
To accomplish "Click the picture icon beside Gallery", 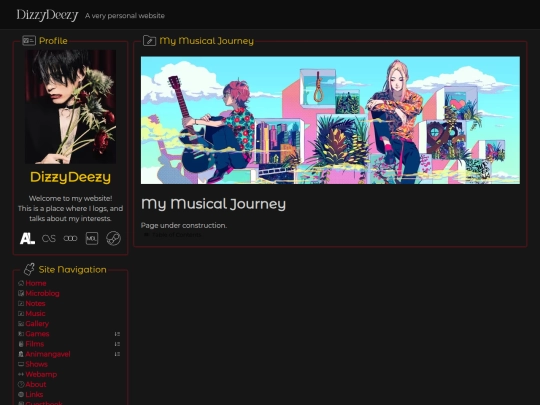I will 21,324.
